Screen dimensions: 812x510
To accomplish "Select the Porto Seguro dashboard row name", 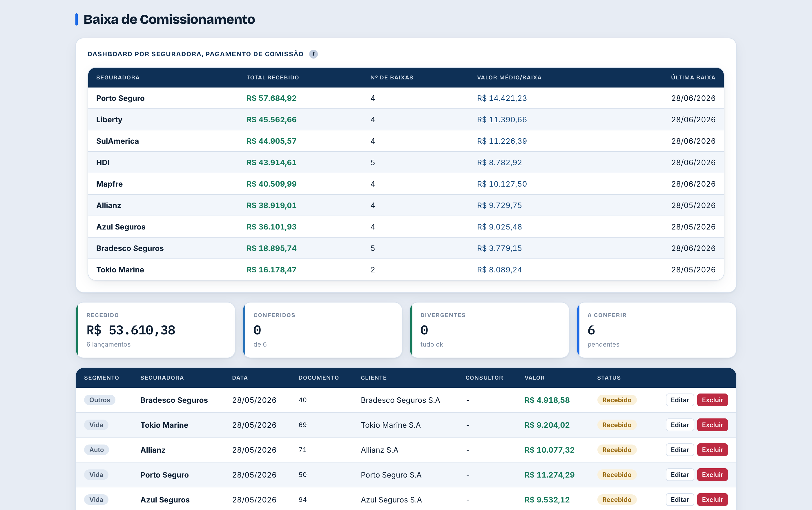I will click(120, 98).
